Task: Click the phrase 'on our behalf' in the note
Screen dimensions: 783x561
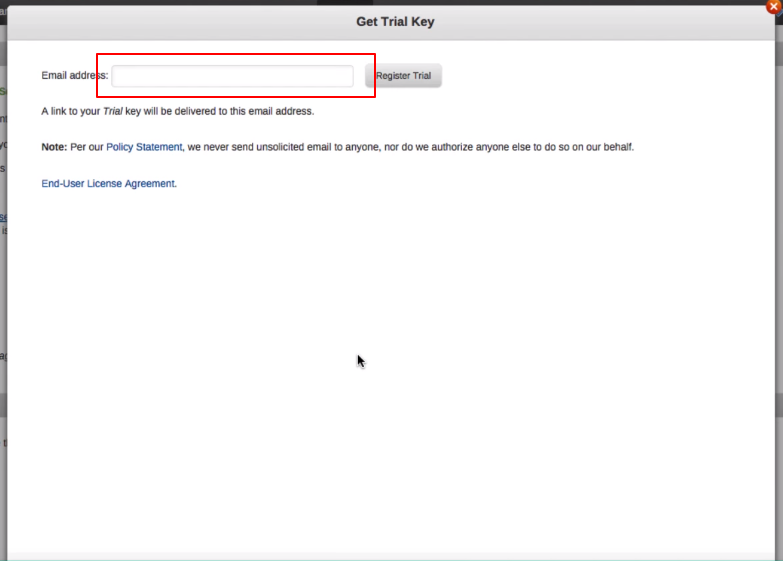Action: click(602, 147)
